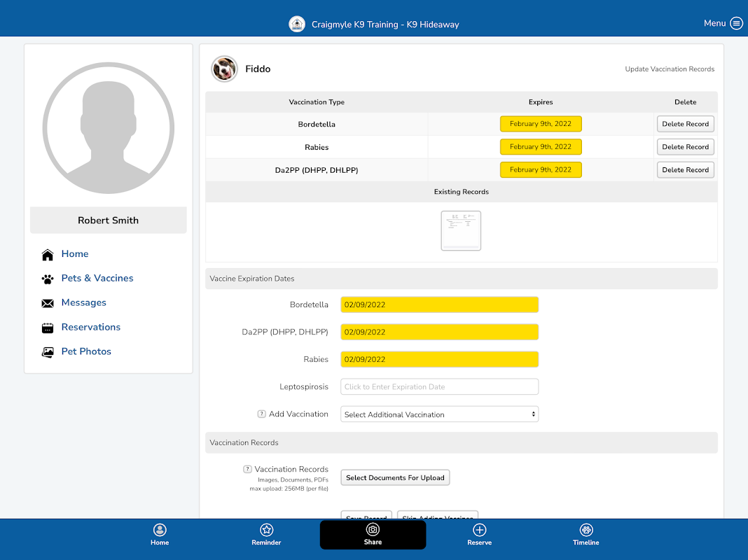Open the existing vaccination record thumbnail
The image size is (748, 560).
[x=461, y=231]
